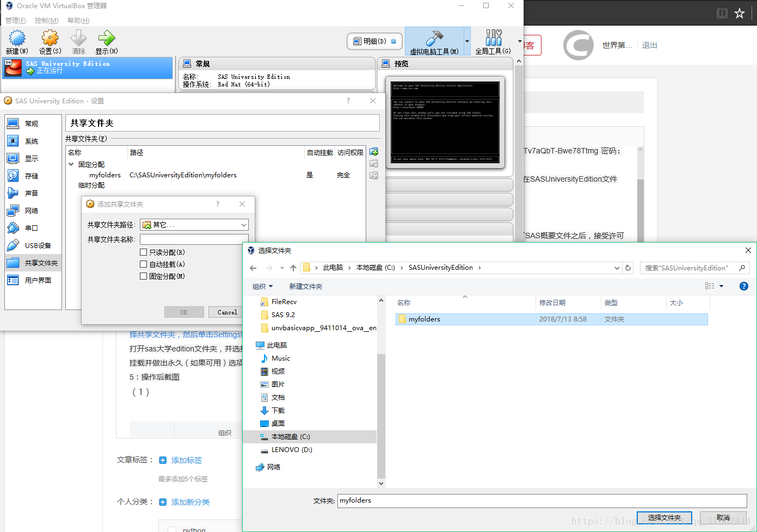
Task: Select SAS 9.2 in navigation tree
Action: point(283,315)
